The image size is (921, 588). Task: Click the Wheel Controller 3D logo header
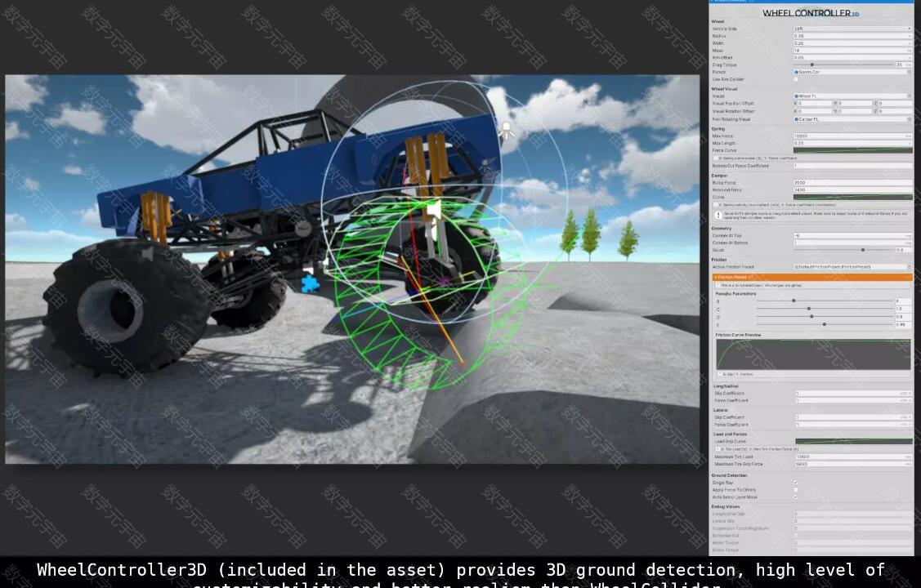[x=811, y=13]
